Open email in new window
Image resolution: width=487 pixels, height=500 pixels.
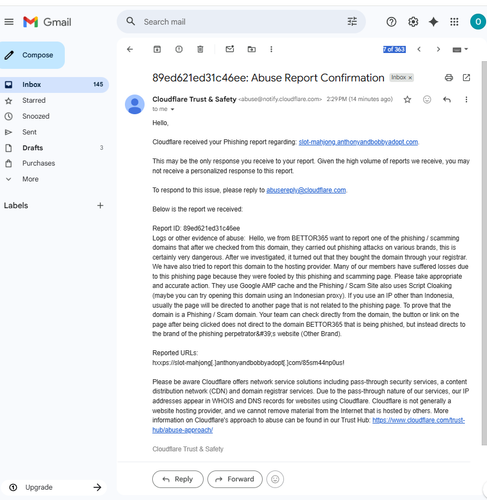[466, 78]
